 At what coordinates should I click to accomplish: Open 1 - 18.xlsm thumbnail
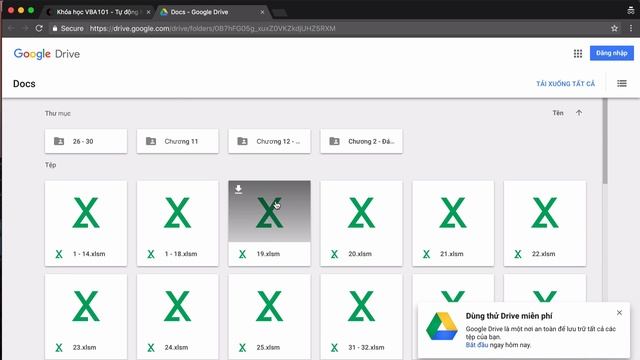[x=178, y=211]
